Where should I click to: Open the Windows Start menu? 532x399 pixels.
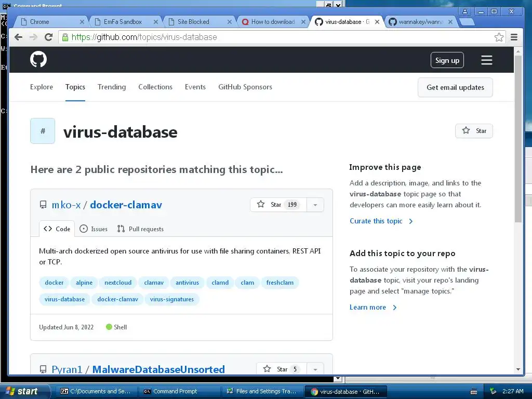25,391
